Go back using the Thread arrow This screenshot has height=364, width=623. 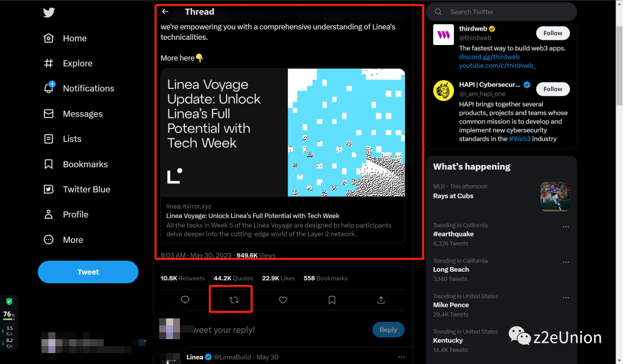click(x=166, y=12)
